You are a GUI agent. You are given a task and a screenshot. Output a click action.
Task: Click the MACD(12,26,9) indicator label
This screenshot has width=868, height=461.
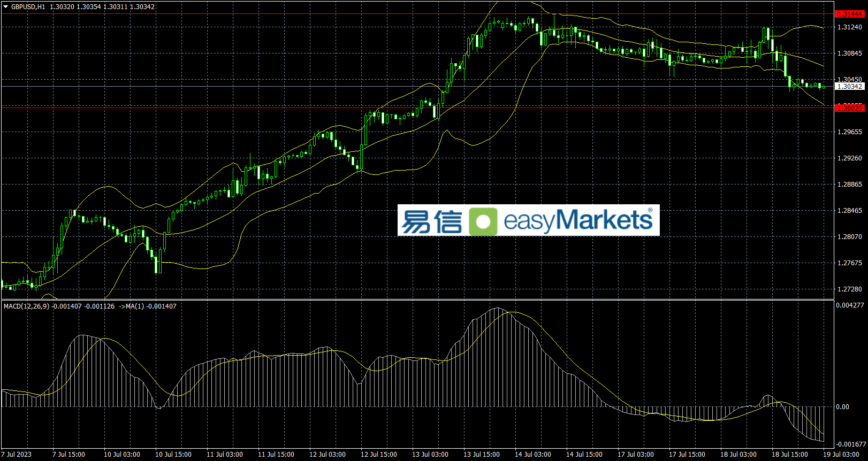(26, 306)
